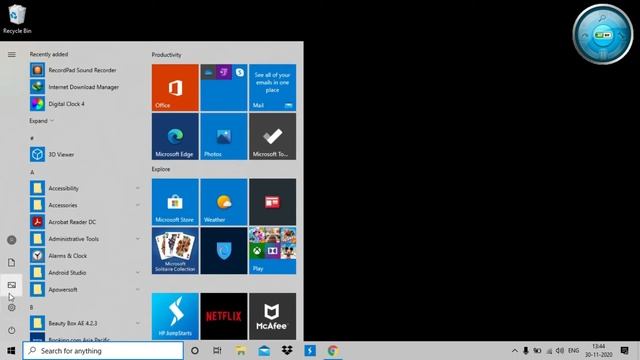Open Recycle Bin on desktop
The image size is (640, 360).
pyautogui.click(x=17, y=19)
